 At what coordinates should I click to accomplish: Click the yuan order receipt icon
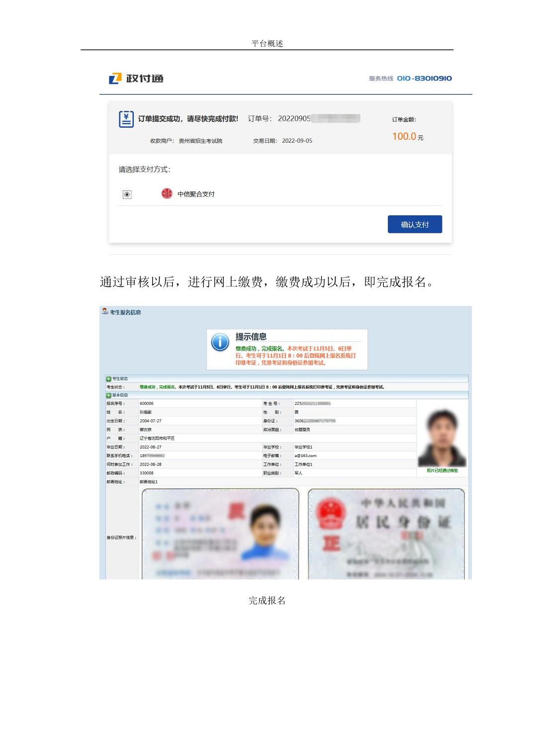(126, 119)
